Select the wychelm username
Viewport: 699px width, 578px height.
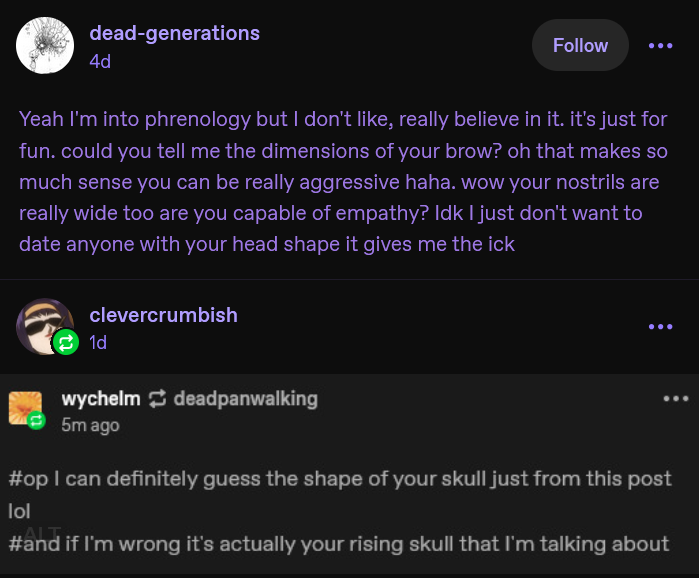pyautogui.click(x=101, y=398)
